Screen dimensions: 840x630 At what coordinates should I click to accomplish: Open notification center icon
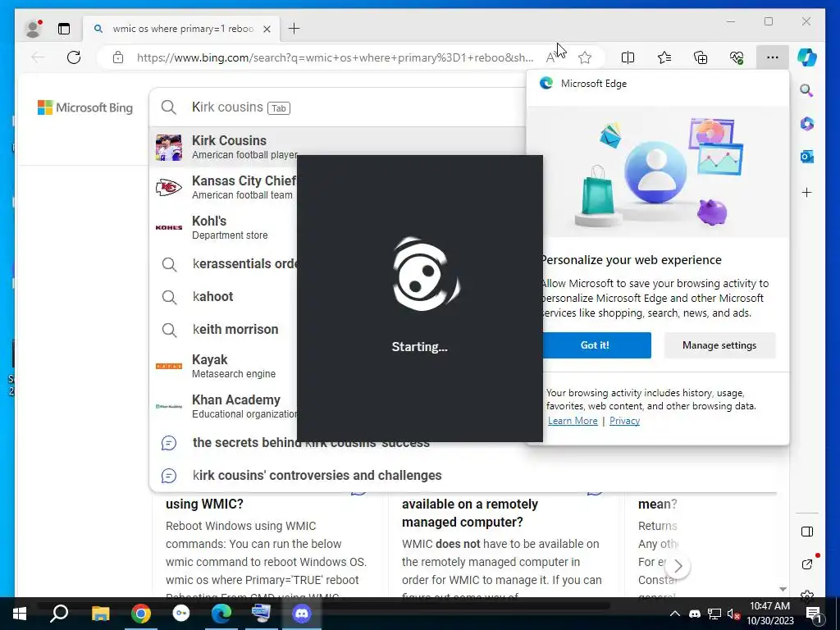pyautogui.click(x=815, y=614)
